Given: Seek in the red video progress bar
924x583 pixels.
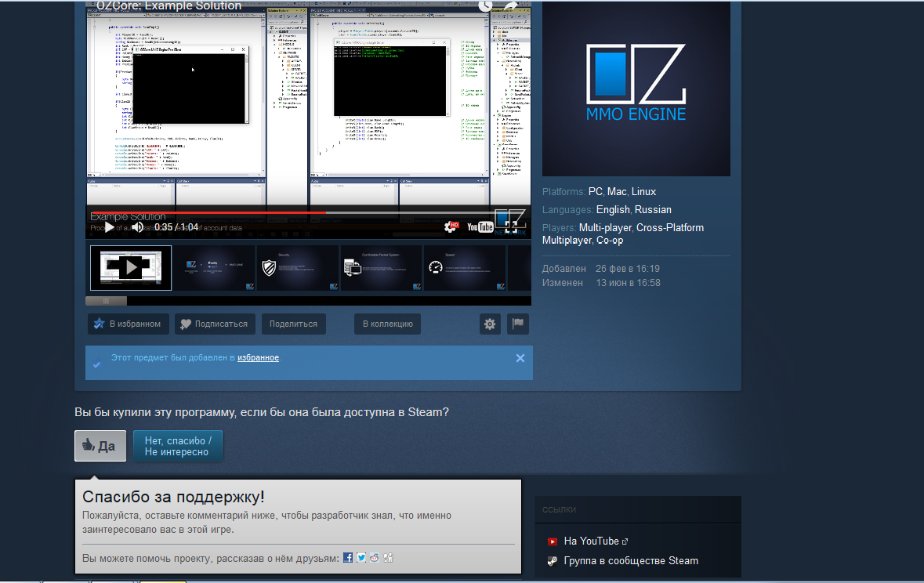Looking at the screenshot, I should 308,212.
